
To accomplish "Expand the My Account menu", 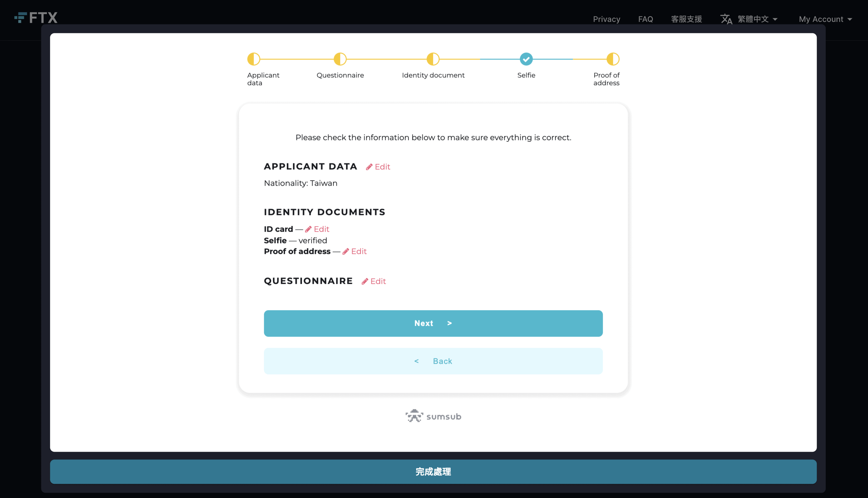I will (825, 19).
